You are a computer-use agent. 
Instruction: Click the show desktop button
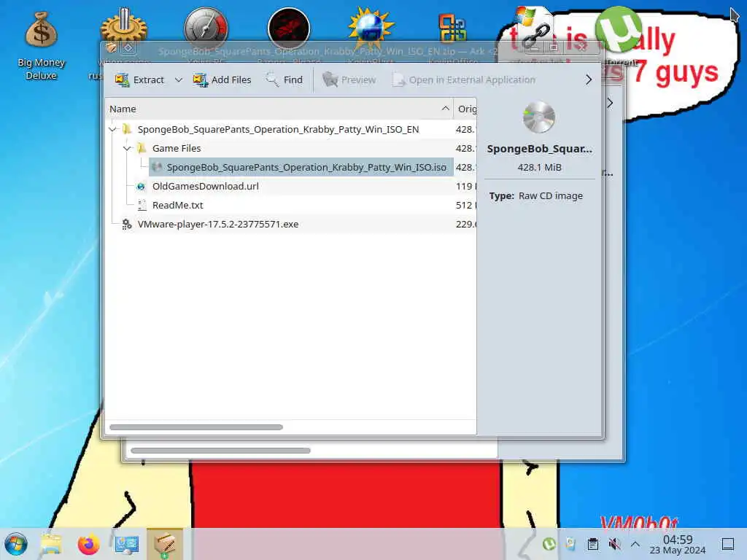(728, 544)
